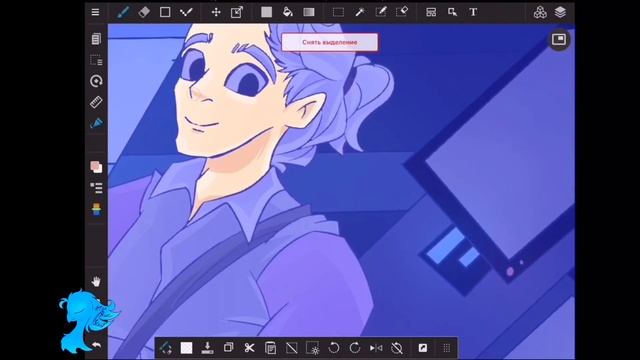
Task: Select the operation cursor tool
Action: (452, 12)
